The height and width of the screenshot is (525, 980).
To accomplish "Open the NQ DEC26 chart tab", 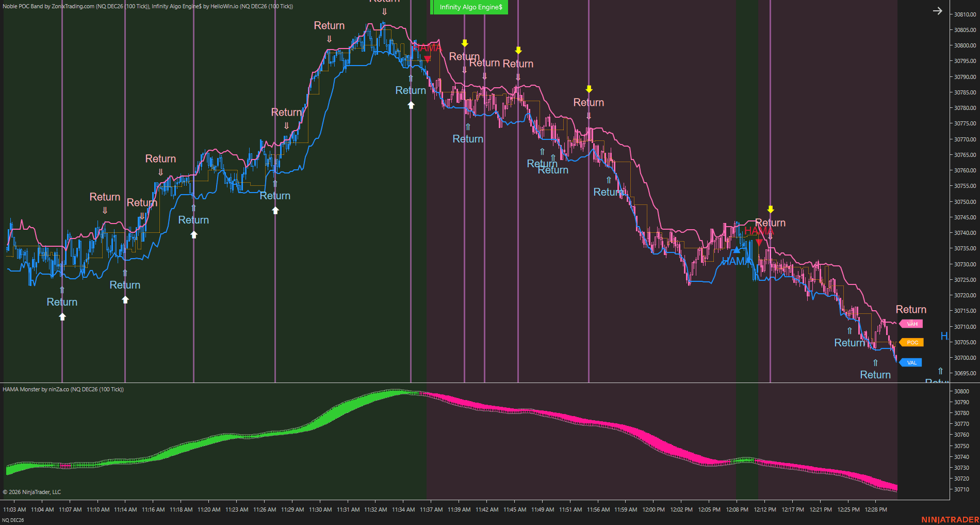I will point(13,520).
